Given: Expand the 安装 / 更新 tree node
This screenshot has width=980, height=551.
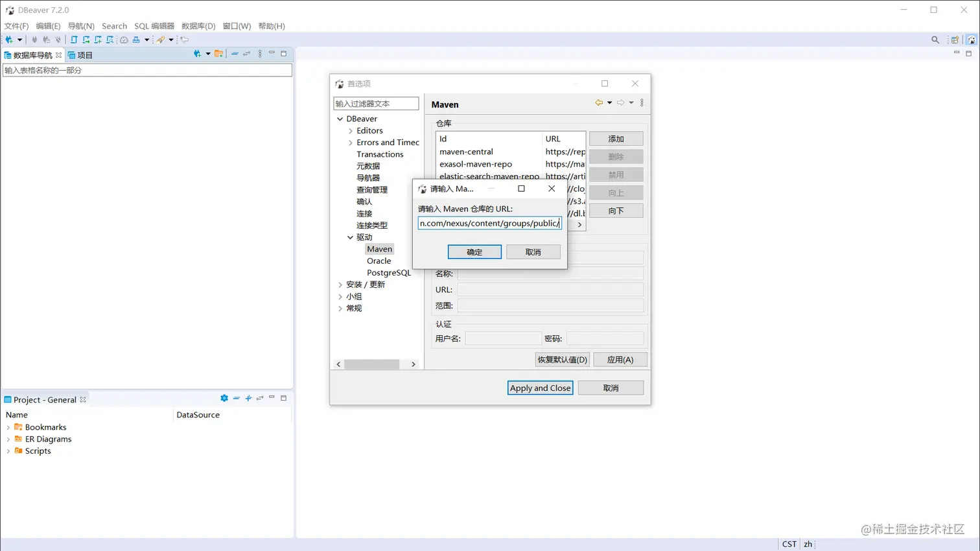Looking at the screenshot, I should coord(340,285).
